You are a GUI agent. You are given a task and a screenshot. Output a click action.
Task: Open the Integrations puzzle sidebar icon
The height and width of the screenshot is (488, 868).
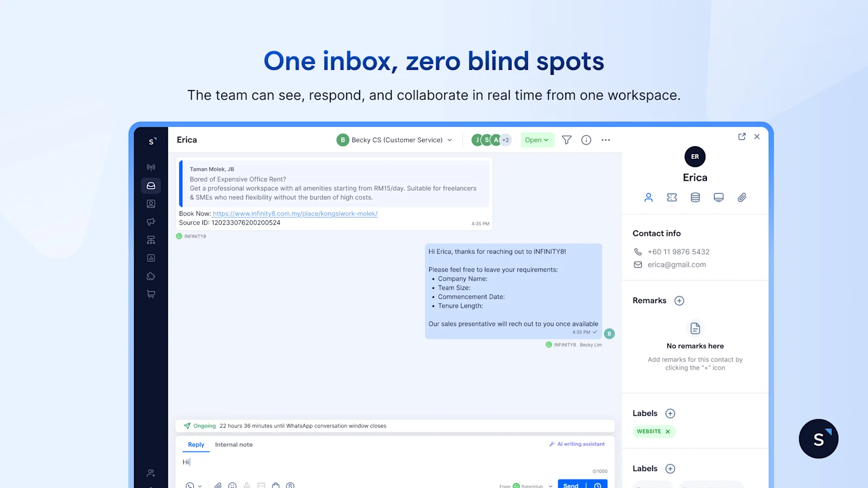point(151,276)
